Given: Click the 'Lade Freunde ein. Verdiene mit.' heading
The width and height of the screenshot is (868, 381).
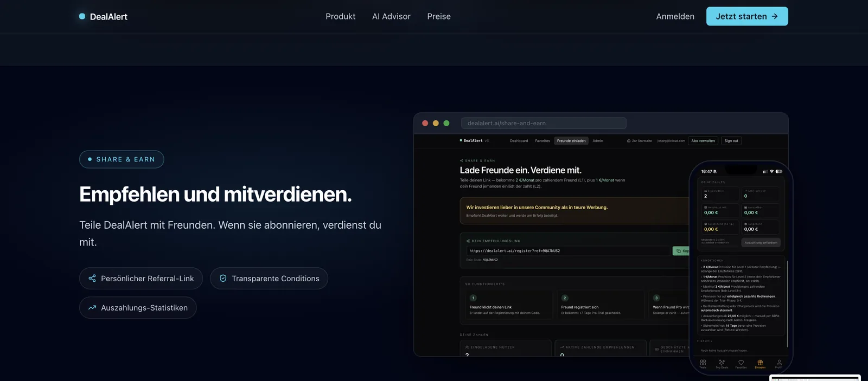Looking at the screenshot, I should (521, 170).
